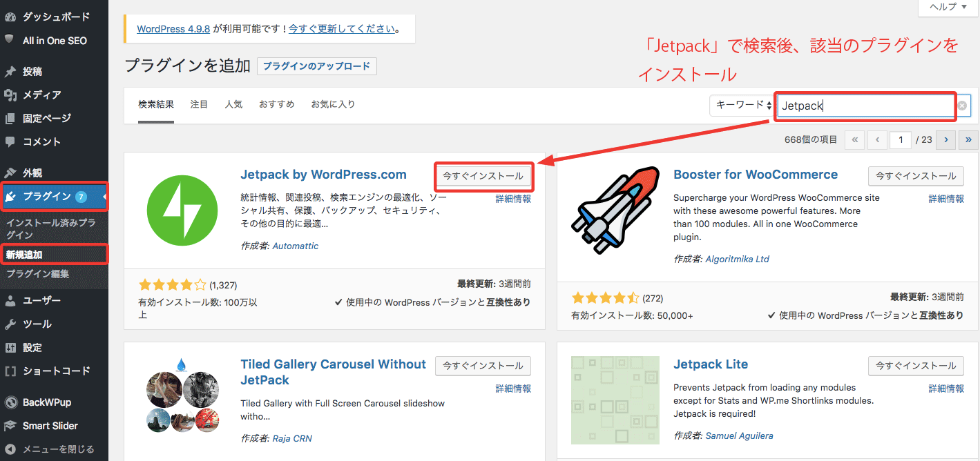Clear the Jetpack search field
Screen dimensions: 980x461
click(962, 106)
